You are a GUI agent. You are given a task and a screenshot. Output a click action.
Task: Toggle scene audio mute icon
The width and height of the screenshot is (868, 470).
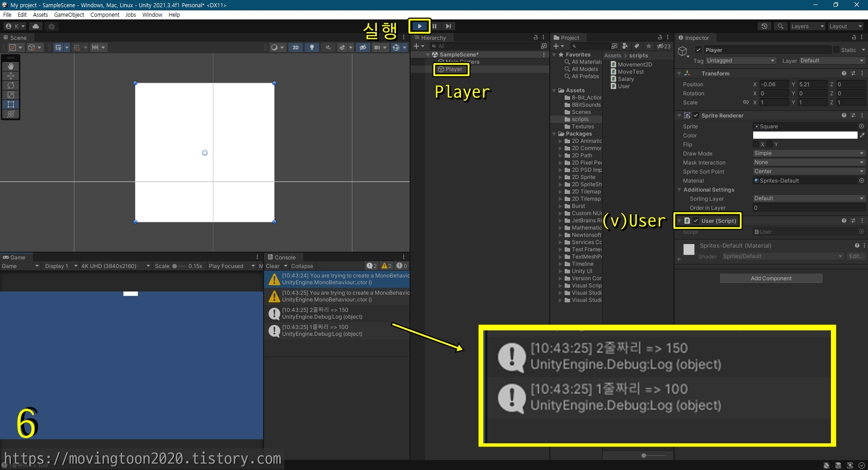328,47
